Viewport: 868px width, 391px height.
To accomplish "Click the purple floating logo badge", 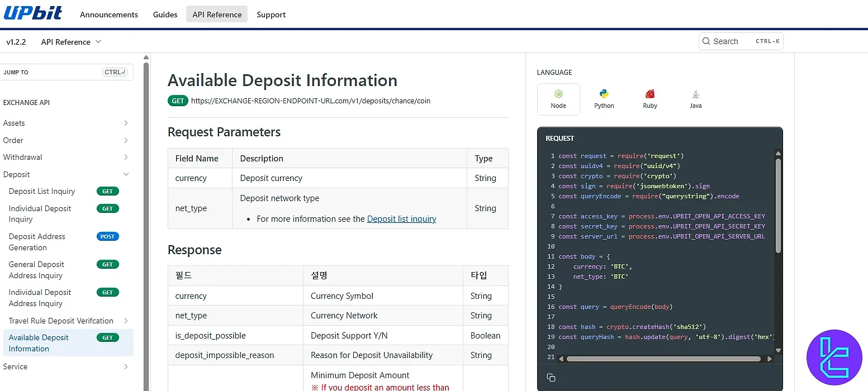I will (834, 357).
